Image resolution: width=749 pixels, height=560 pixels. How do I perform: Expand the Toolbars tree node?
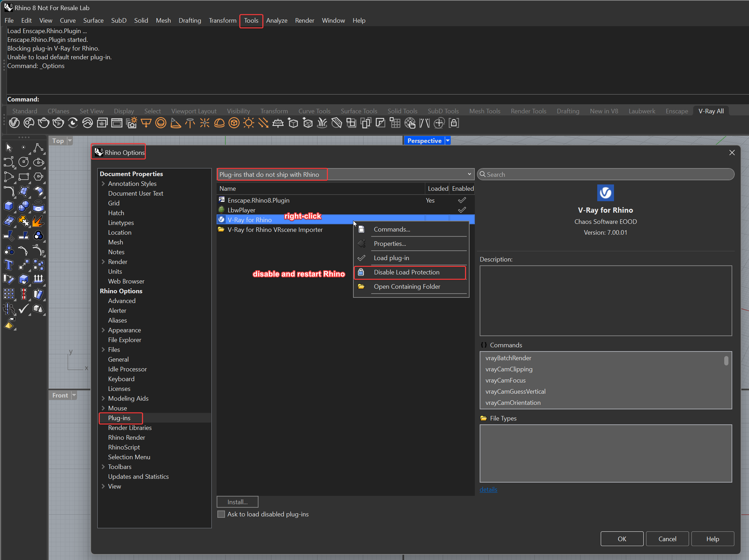pyautogui.click(x=103, y=467)
